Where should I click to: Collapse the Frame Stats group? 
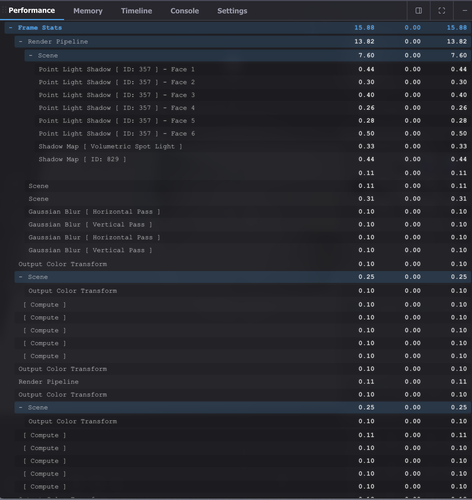pyautogui.click(x=11, y=28)
